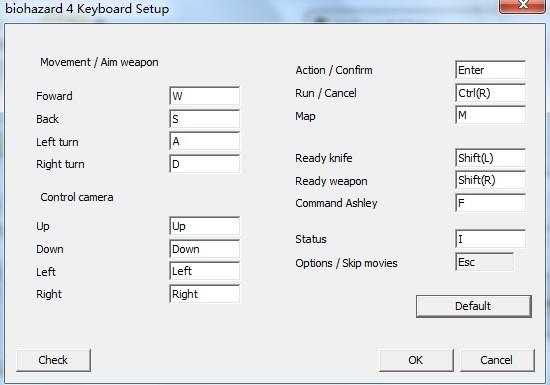The image size is (550, 385).
Task: Close the Keyboard Setup window
Action: pyautogui.click(x=523, y=5)
